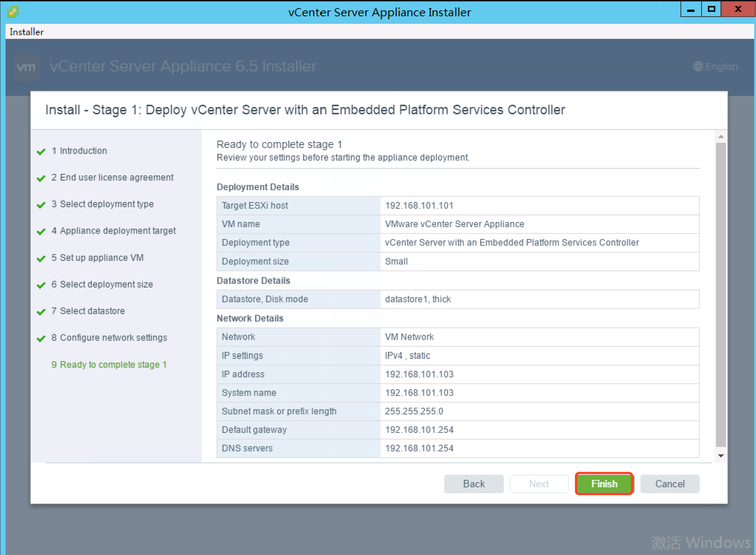
Task: Click the vertical scrollbar thumb
Action: click(x=720, y=295)
